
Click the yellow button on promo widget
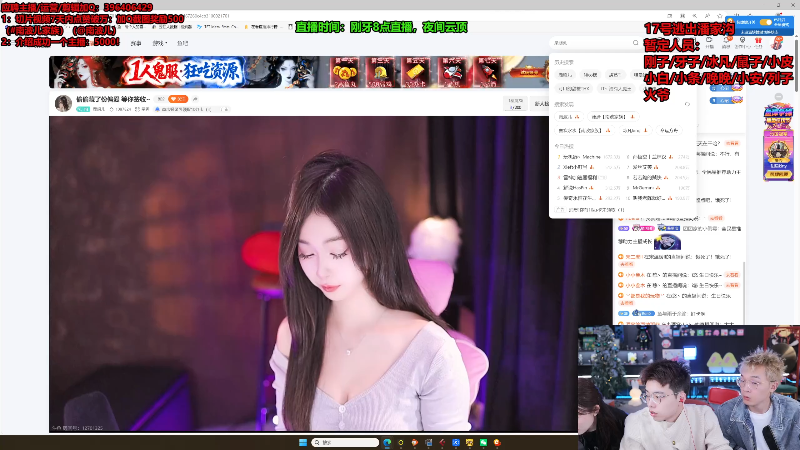[779, 174]
